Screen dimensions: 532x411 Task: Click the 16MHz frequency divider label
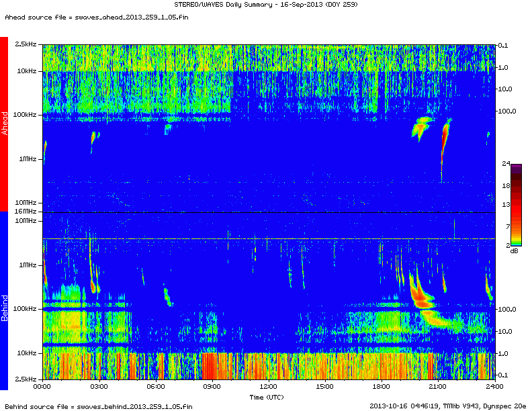pyautogui.click(x=26, y=212)
